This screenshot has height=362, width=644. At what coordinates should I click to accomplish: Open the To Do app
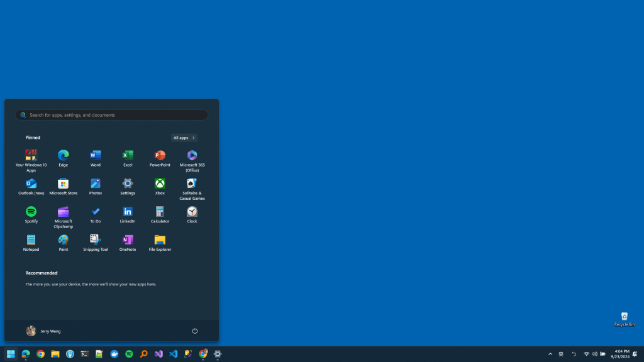96,214
